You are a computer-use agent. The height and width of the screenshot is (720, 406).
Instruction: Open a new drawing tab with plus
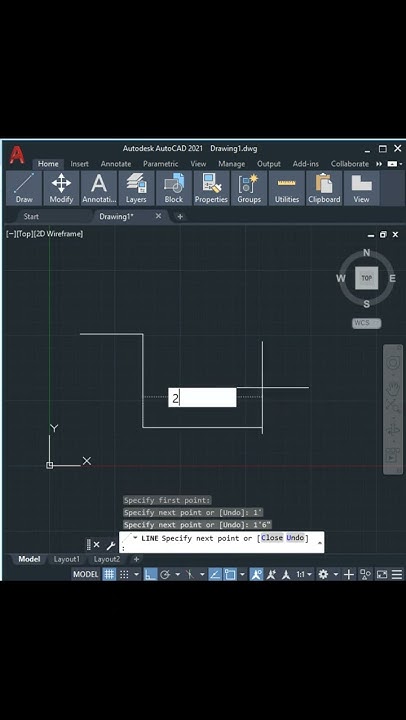(180, 216)
